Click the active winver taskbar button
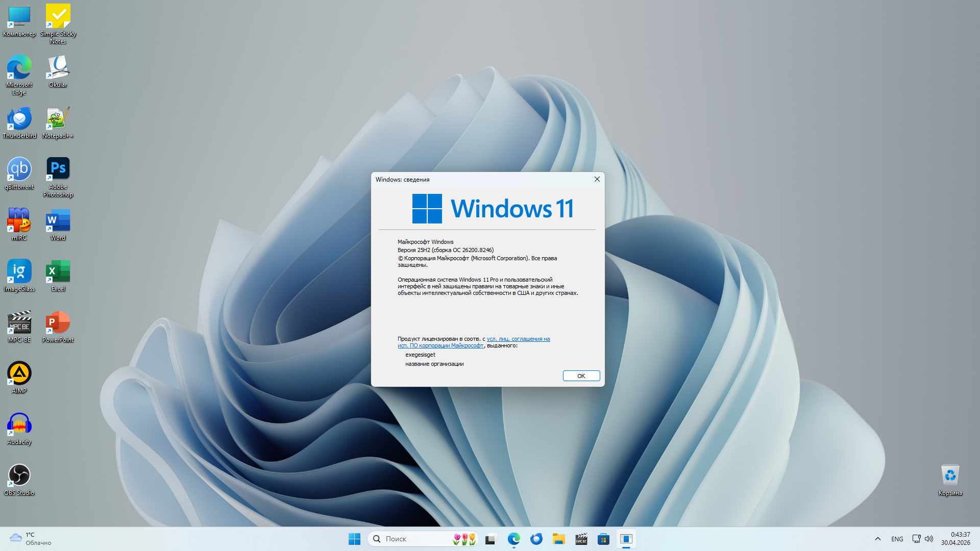 (x=626, y=539)
